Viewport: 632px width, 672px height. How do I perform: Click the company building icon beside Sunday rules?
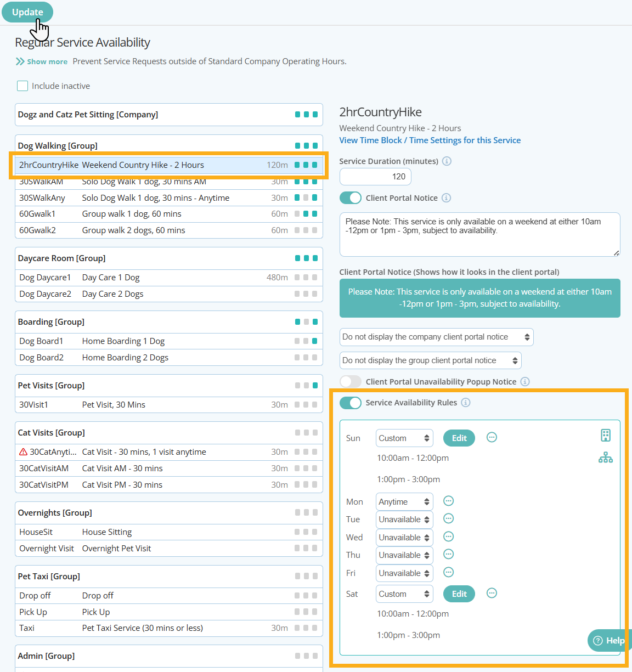606,435
